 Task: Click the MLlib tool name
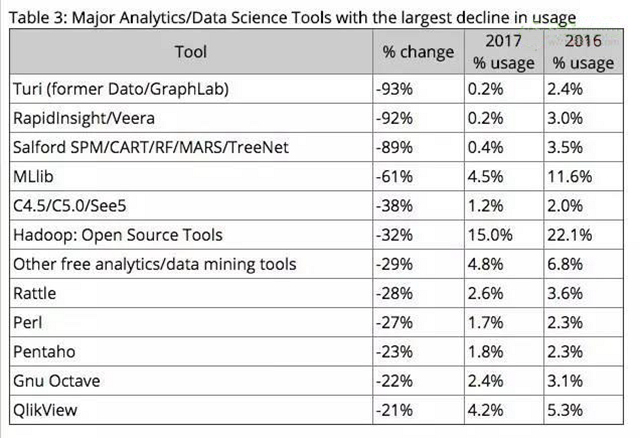click(x=34, y=177)
